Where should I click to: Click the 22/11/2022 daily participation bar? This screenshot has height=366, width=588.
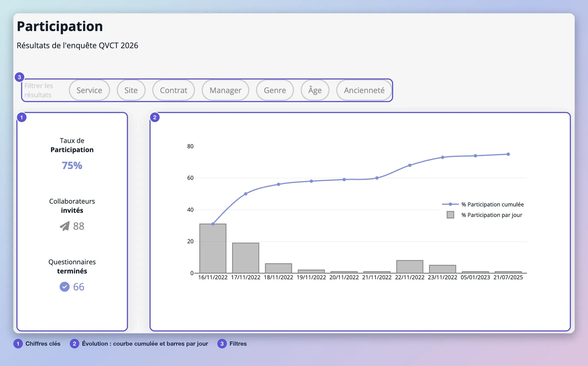410,267
